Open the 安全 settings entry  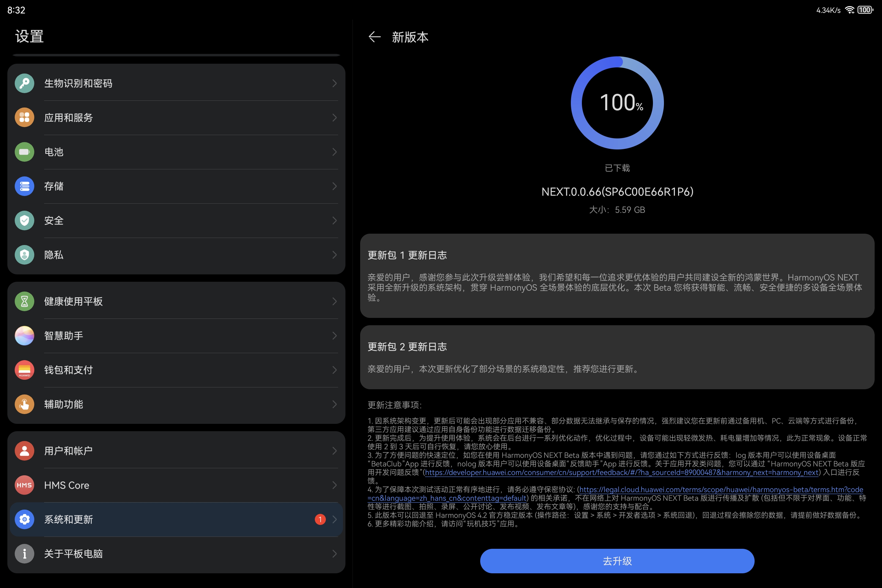176,221
